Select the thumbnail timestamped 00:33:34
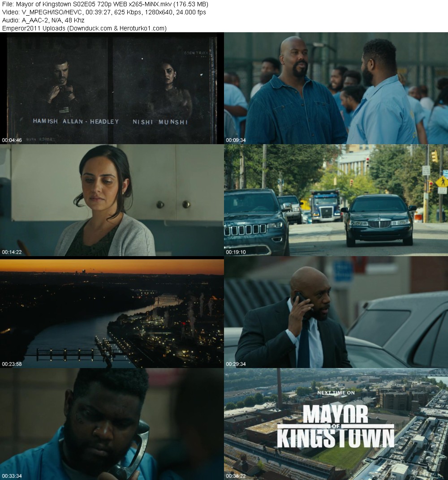Viewport: 448px width, 480px height. tap(112, 424)
